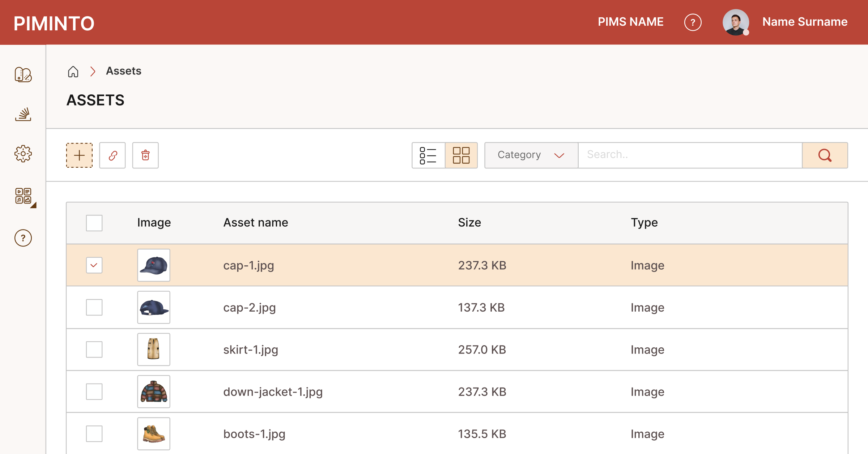Switch to grid view layout

461,155
